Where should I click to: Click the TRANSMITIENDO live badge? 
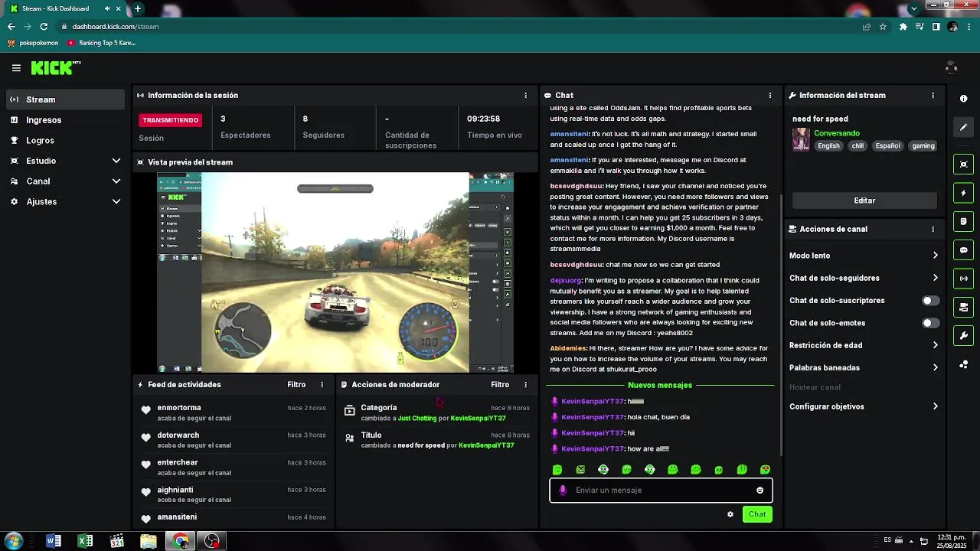[171, 120]
